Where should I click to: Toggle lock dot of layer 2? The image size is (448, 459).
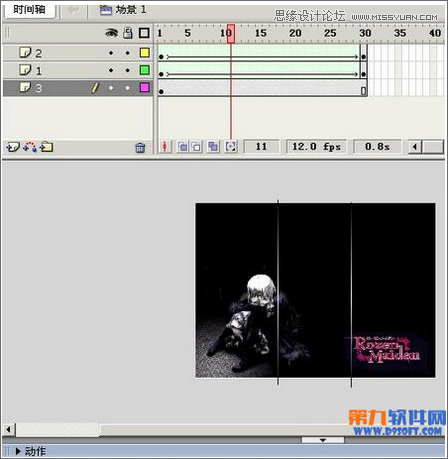click(x=128, y=53)
